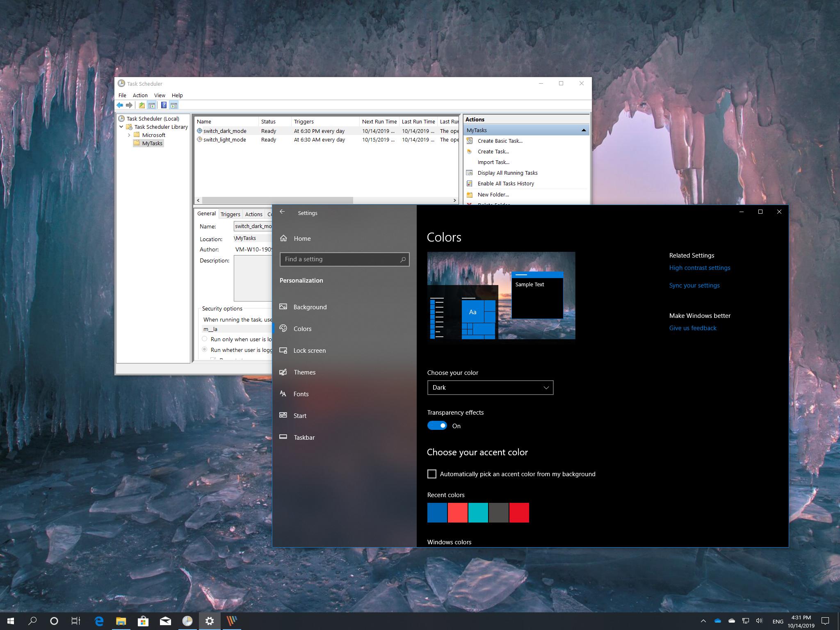Pick the coral recent color swatch

coord(458,513)
